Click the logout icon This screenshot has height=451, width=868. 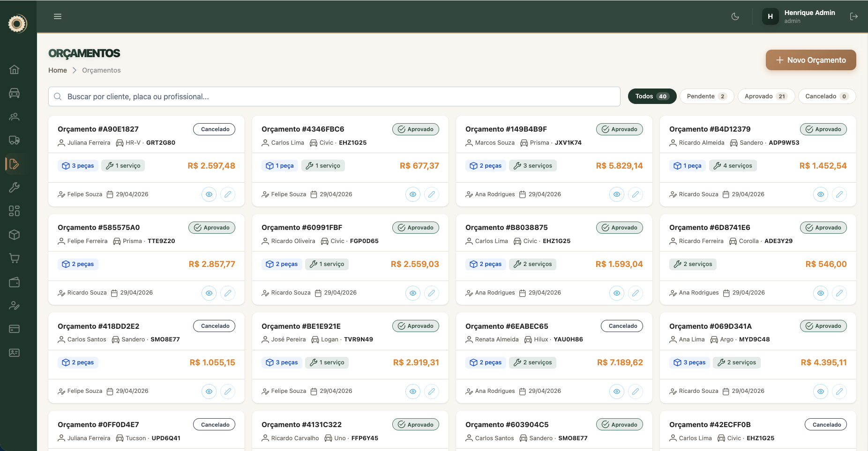point(854,16)
